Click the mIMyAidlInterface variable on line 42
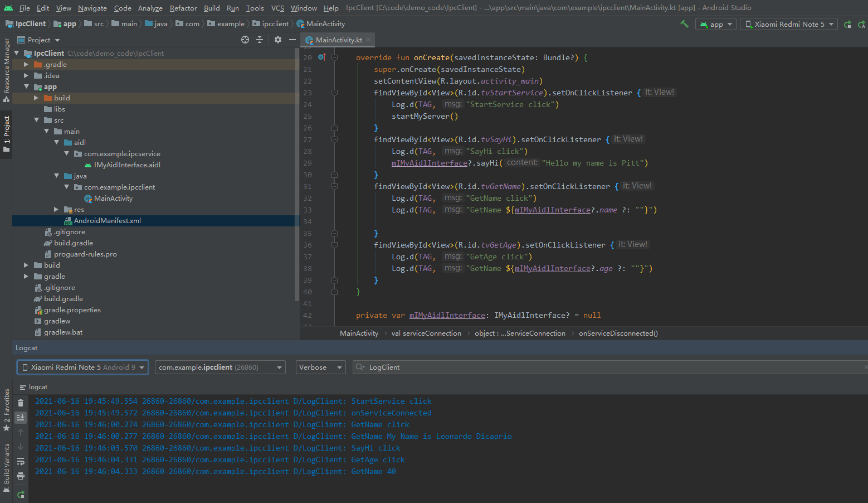Viewport: 868px width, 503px height. pos(447,315)
